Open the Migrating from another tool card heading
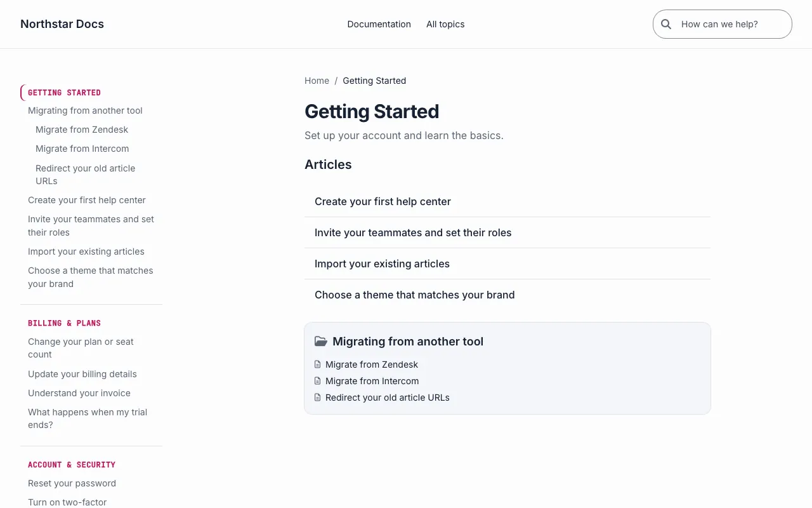The height and width of the screenshot is (508, 812). [x=408, y=342]
